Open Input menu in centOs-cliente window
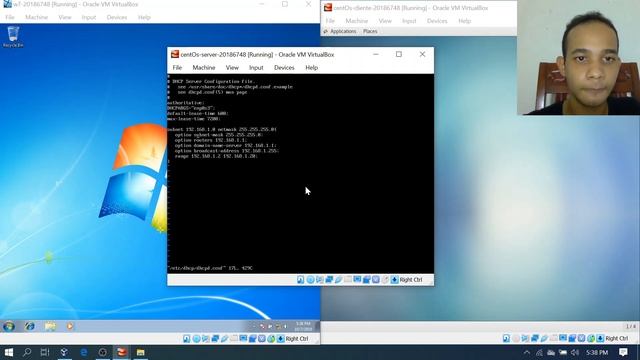This screenshot has width=640, height=360. point(409,21)
